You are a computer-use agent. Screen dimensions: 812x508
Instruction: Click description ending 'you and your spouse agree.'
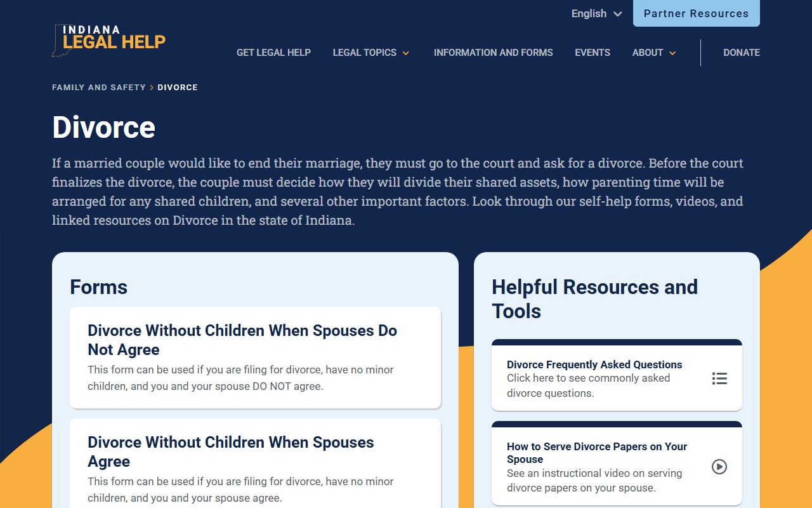pyautogui.click(x=240, y=490)
